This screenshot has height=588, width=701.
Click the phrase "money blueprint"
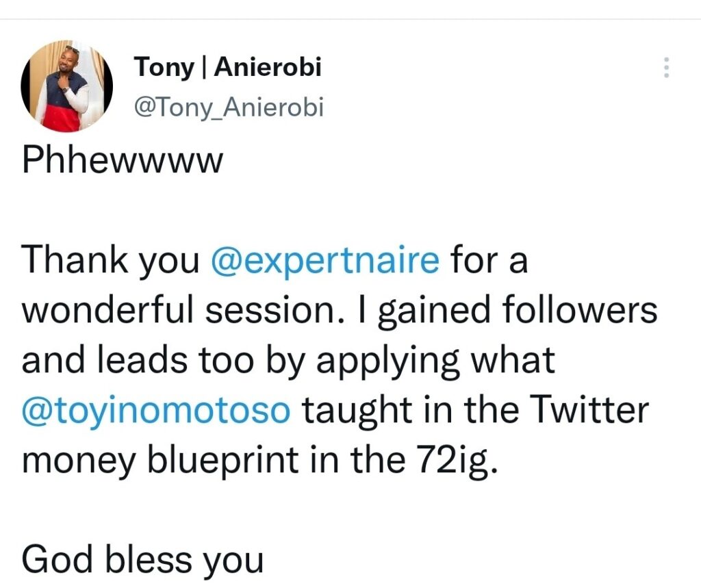coord(183,461)
